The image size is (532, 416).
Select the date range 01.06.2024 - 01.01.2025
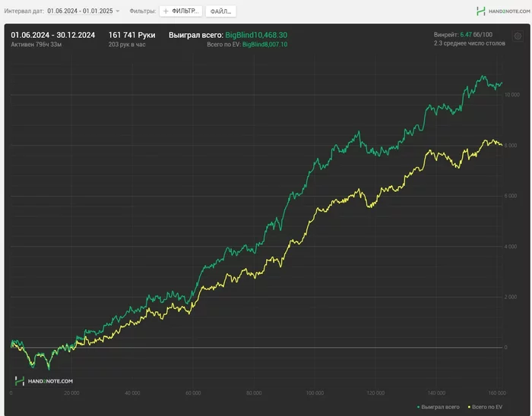pyautogui.click(x=80, y=11)
